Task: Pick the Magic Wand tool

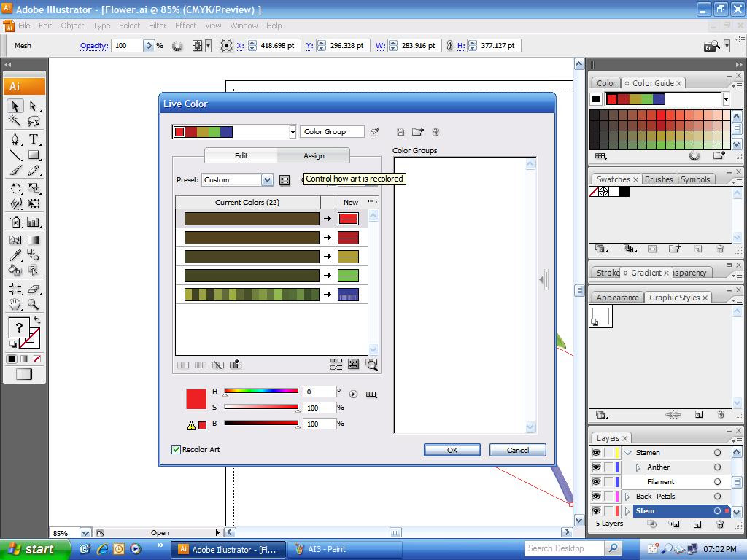Action: pyautogui.click(x=15, y=121)
